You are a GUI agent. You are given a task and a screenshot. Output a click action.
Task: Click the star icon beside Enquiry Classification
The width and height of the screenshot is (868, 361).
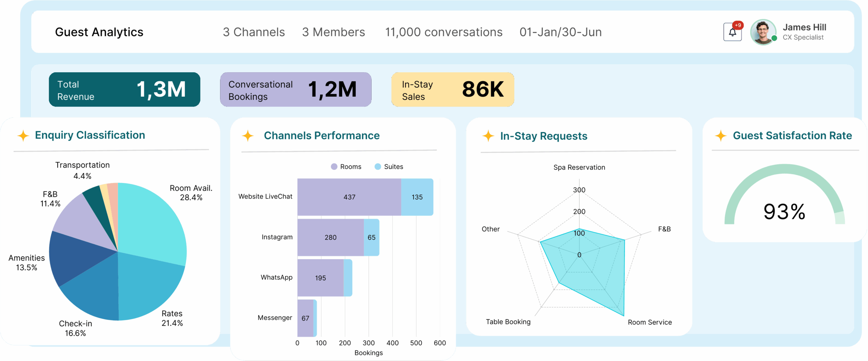pos(23,135)
